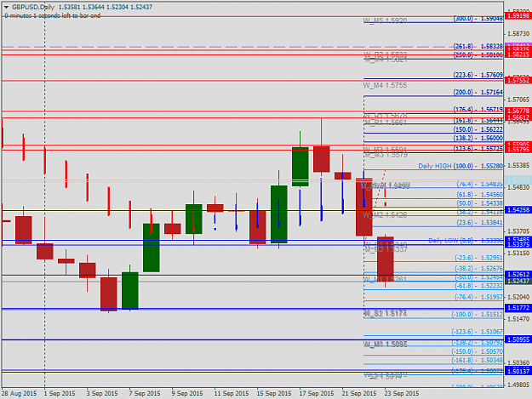The height and width of the screenshot is (399, 532).
Task: Click the Daily HIGH (100.0) - 1.55280 label
Action: pyautogui.click(x=460, y=166)
